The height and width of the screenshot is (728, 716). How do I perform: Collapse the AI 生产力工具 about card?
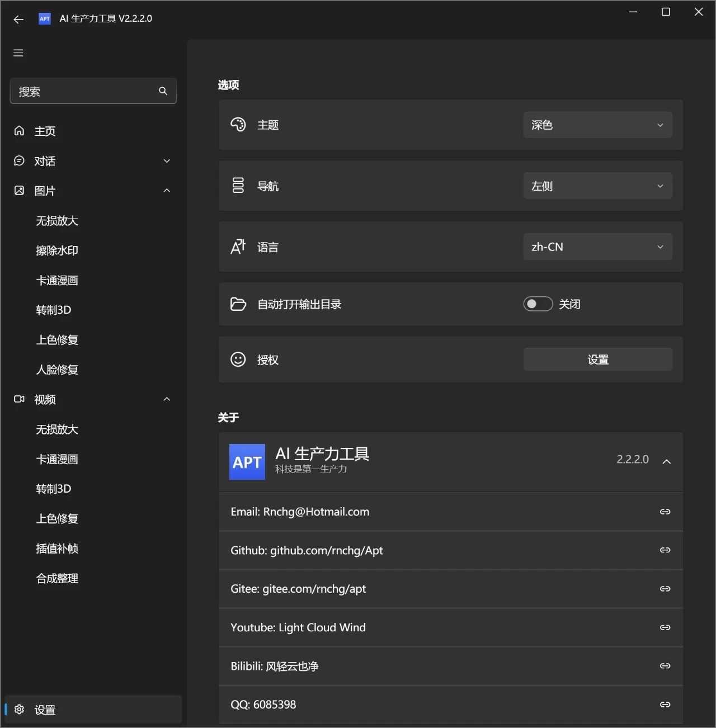click(667, 461)
